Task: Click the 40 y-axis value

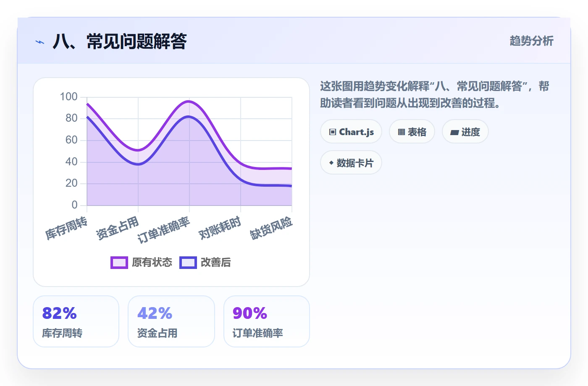Action: (x=72, y=162)
